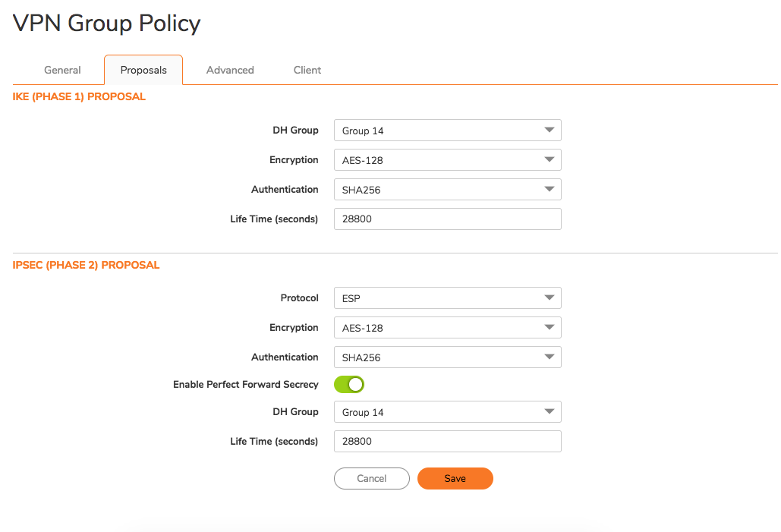The image size is (781, 532).
Task: Open the Phase 2 Authentication dropdown
Action: [447, 357]
